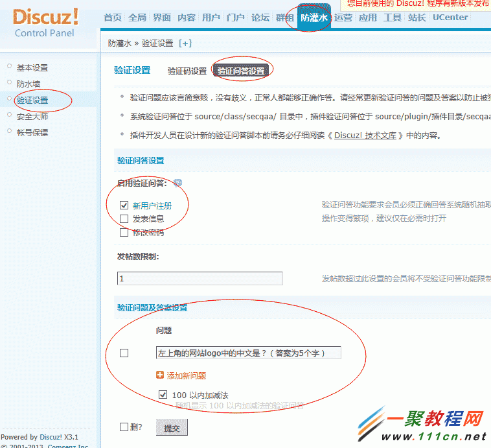
Task: Enable the 修改密码 checkbox
Action: tap(124, 233)
